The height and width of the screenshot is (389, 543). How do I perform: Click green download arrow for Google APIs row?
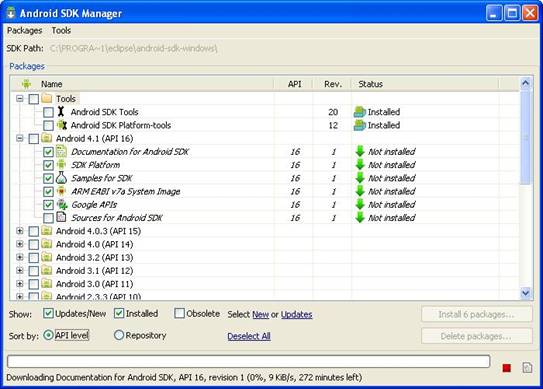pos(360,204)
